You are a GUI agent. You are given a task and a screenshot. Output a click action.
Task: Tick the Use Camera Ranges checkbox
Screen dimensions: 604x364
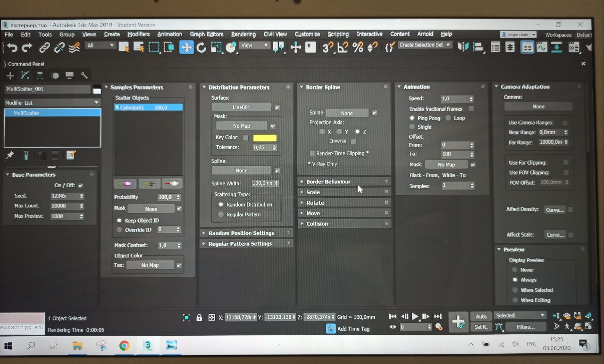click(565, 123)
